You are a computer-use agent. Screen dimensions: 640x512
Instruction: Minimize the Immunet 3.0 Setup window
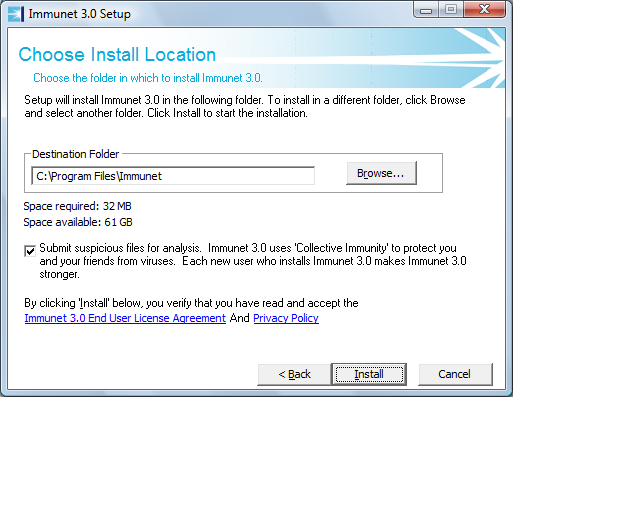[x=426, y=10]
